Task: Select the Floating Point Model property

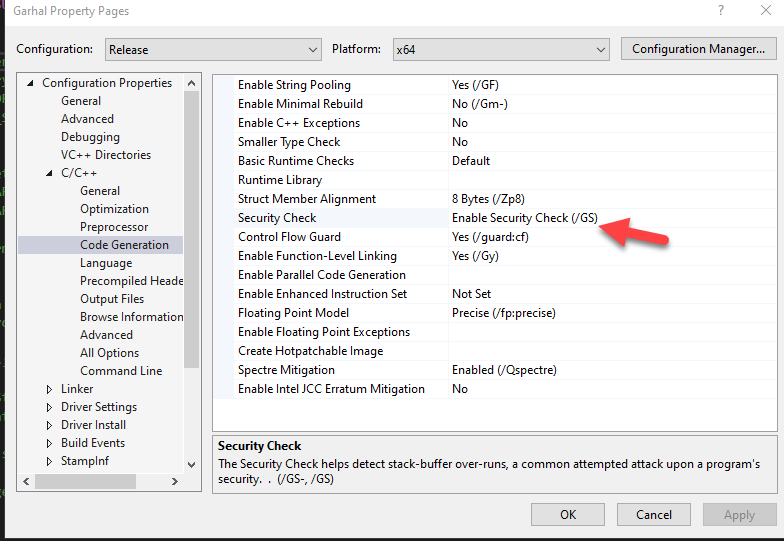Action: click(294, 313)
